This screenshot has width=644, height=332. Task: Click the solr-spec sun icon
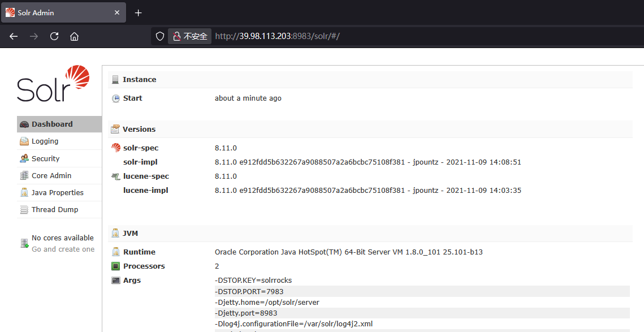pos(116,148)
